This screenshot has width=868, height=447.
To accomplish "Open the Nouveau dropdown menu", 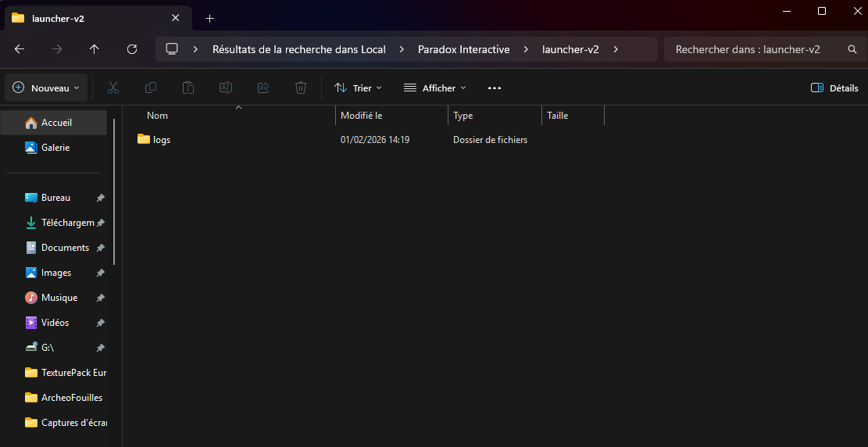I will pos(46,88).
